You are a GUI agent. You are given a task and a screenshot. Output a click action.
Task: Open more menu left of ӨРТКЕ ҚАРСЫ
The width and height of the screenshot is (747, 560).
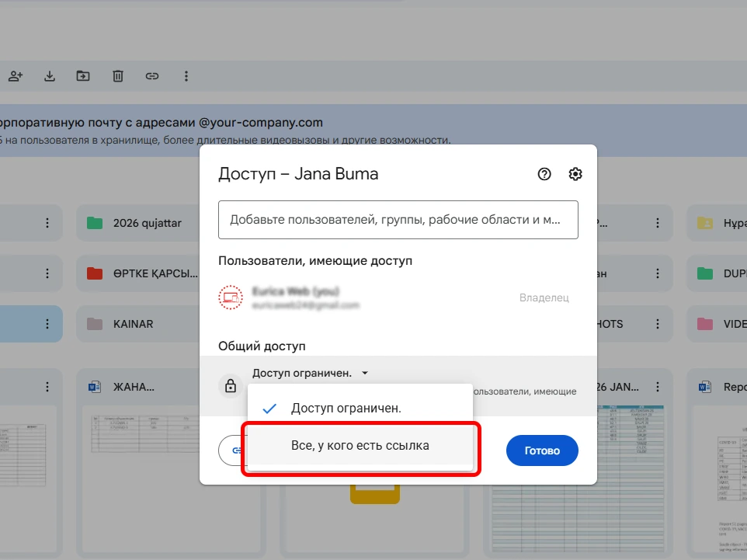click(x=47, y=273)
